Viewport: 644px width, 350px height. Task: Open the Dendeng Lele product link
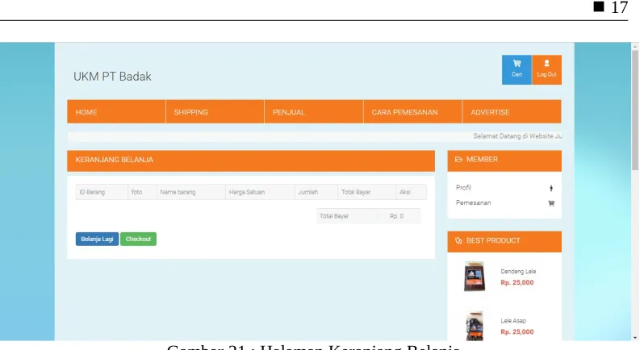click(518, 272)
